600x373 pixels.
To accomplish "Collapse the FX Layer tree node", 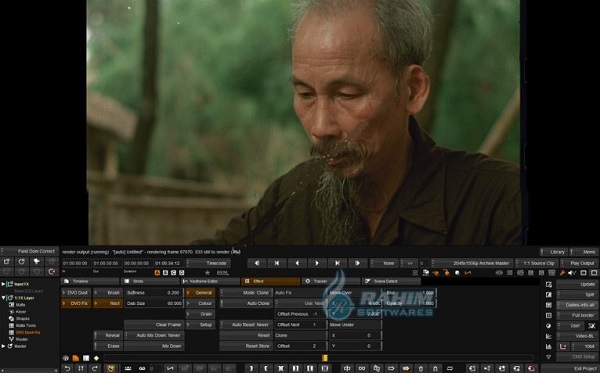I will [x=3, y=298].
